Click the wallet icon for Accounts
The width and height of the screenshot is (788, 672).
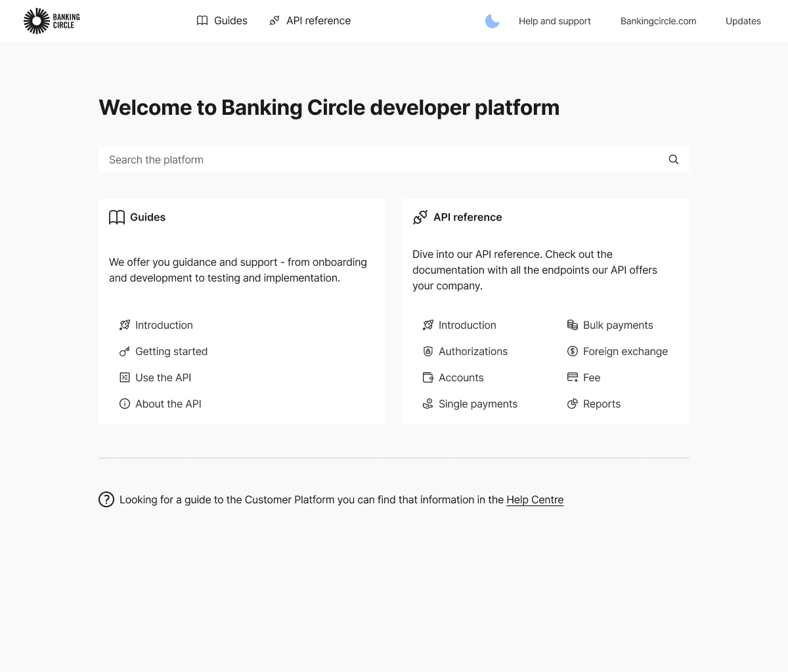click(x=428, y=377)
